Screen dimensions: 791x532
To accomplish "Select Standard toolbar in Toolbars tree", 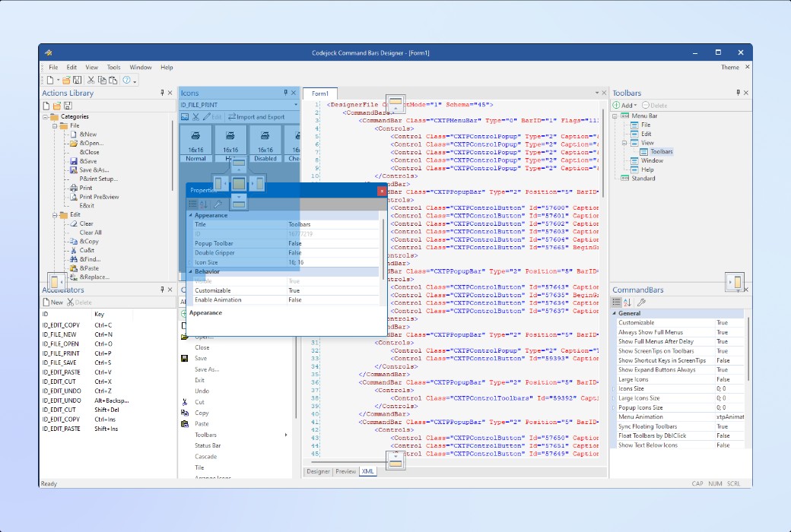I will pyautogui.click(x=643, y=179).
